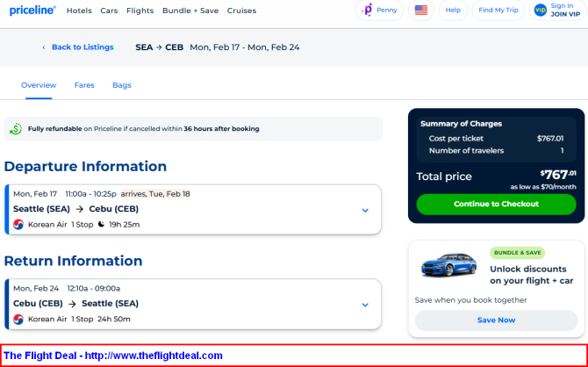Click 'Summary of Charges' heading

[461, 124]
